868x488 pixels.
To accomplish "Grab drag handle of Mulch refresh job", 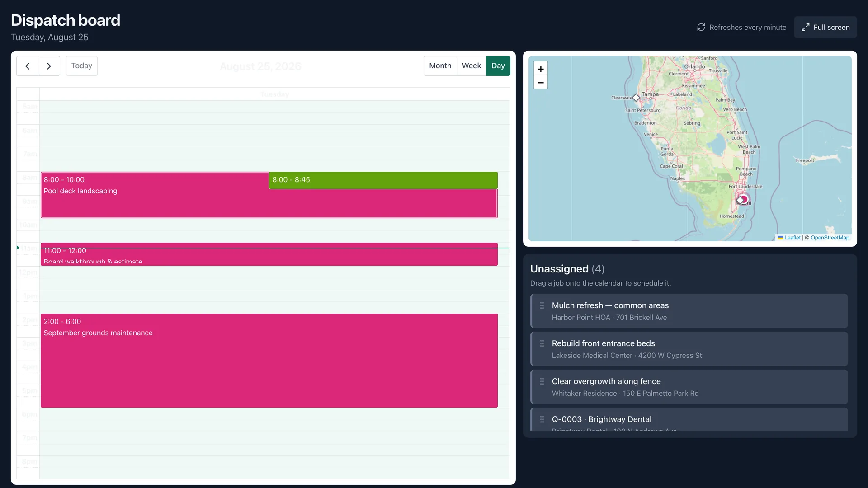I will pyautogui.click(x=542, y=306).
